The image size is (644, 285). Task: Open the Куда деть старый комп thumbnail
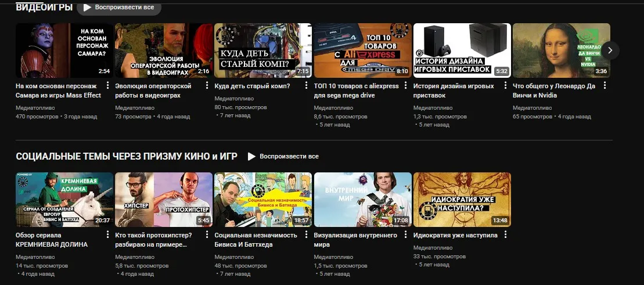coord(263,50)
